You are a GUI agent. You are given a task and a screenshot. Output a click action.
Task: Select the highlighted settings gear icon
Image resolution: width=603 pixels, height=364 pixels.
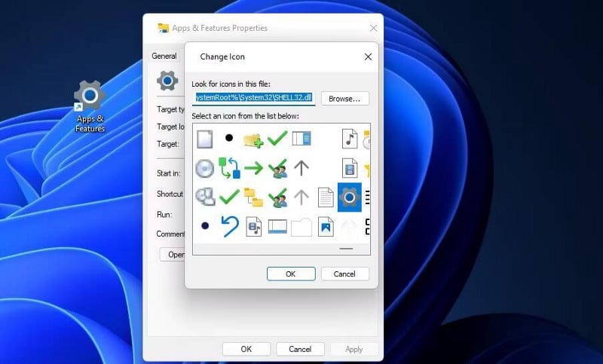click(350, 197)
